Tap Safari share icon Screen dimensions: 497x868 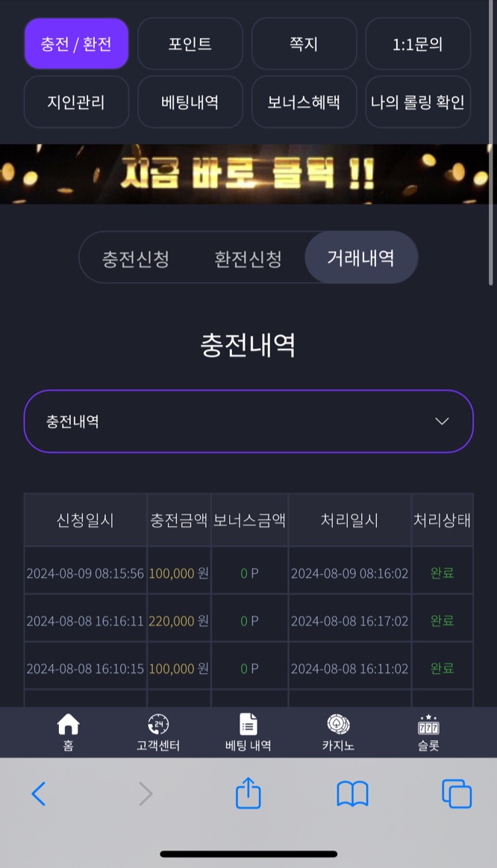(248, 793)
